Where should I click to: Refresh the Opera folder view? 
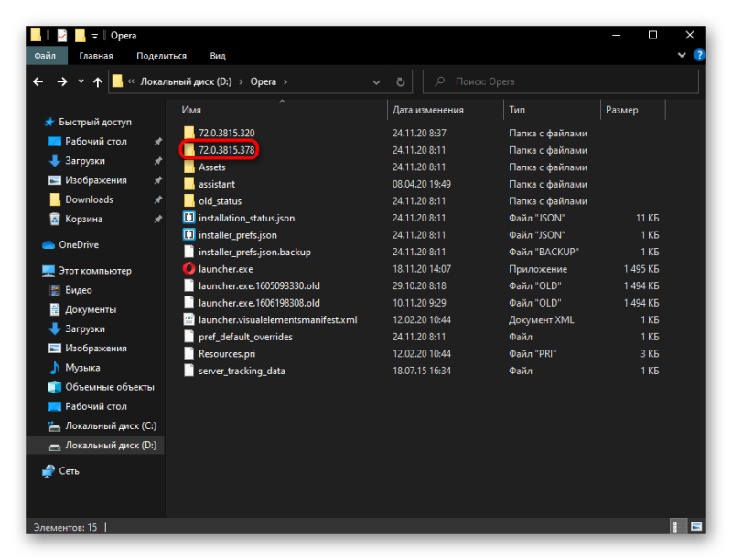click(x=401, y=81)
